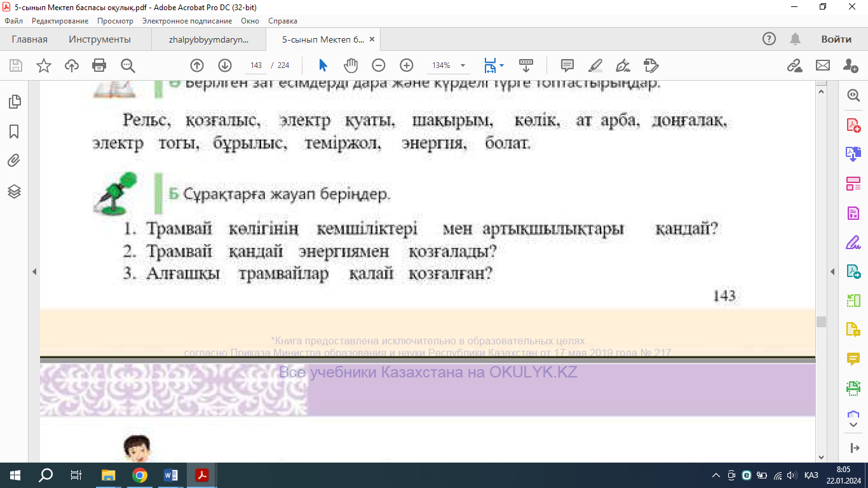Open page thumbnails panel in left sidebar
This screenshot has height=488, width=868.
[x=14, y=102]
